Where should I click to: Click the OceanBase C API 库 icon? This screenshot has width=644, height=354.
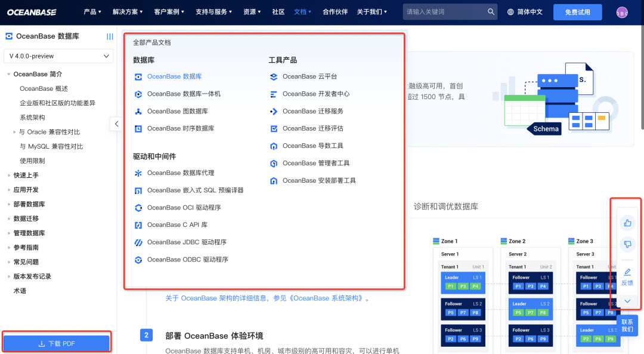[x=138, y=225]
